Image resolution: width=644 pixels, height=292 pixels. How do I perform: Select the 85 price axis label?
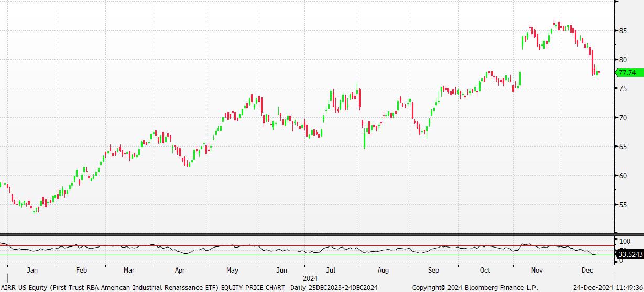pyautogui.click(x=624, y=31)
